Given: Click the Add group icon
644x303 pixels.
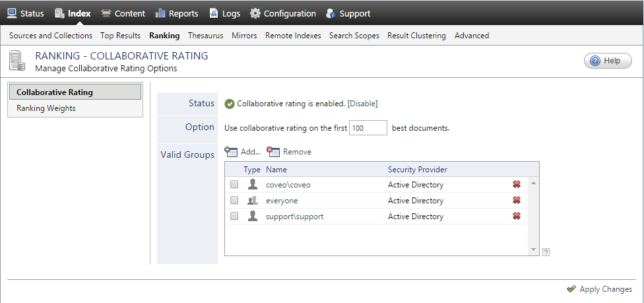Looking at the screenshot, I should (231, 152).
